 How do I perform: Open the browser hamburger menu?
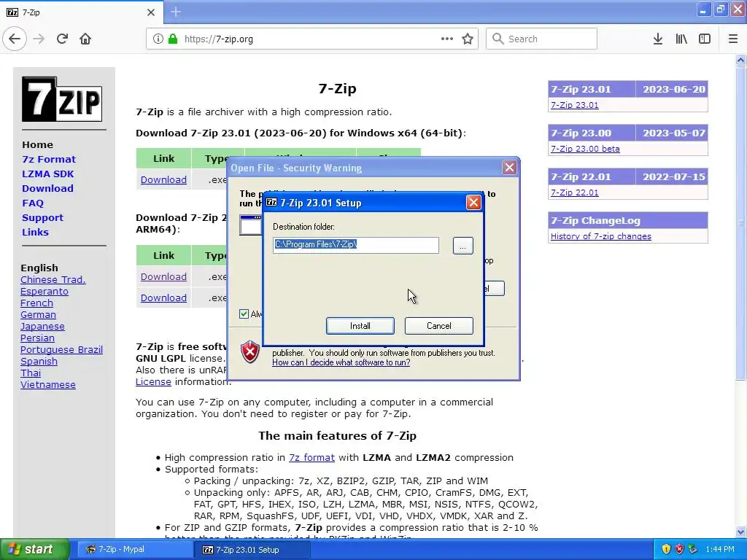pos(733,39)
